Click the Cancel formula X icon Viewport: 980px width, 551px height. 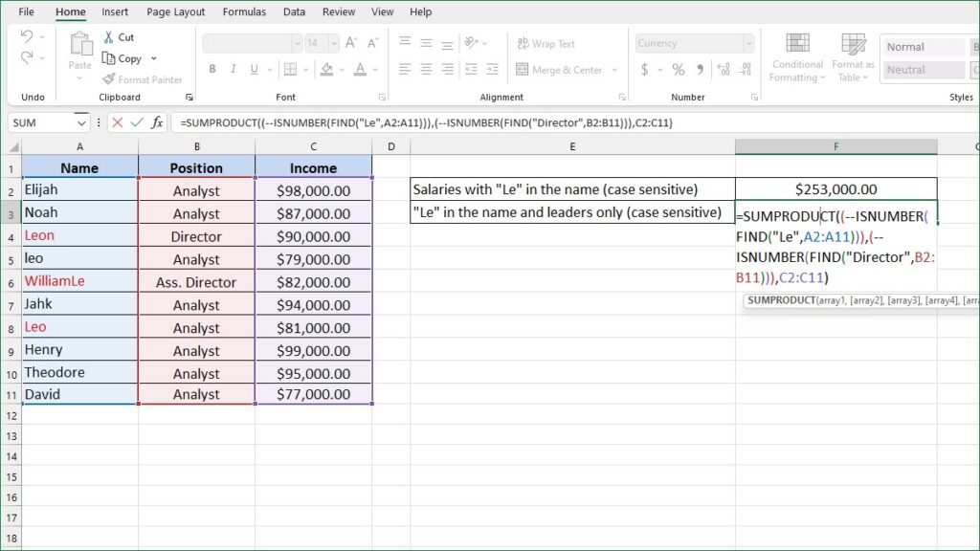[x=117, y=122]
